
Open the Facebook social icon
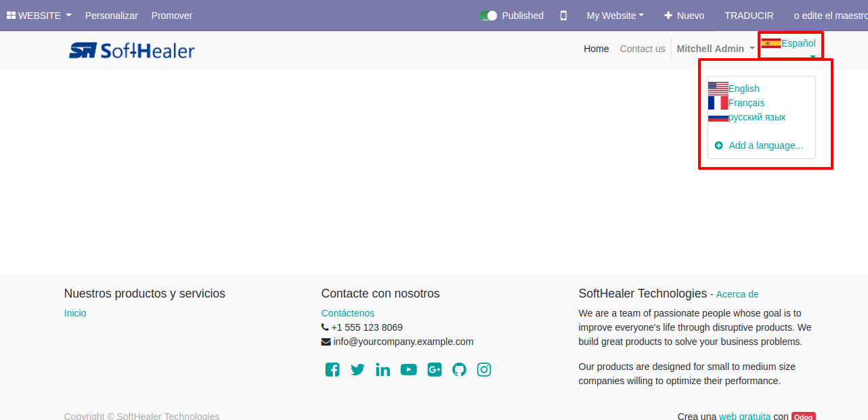(332, 369)
